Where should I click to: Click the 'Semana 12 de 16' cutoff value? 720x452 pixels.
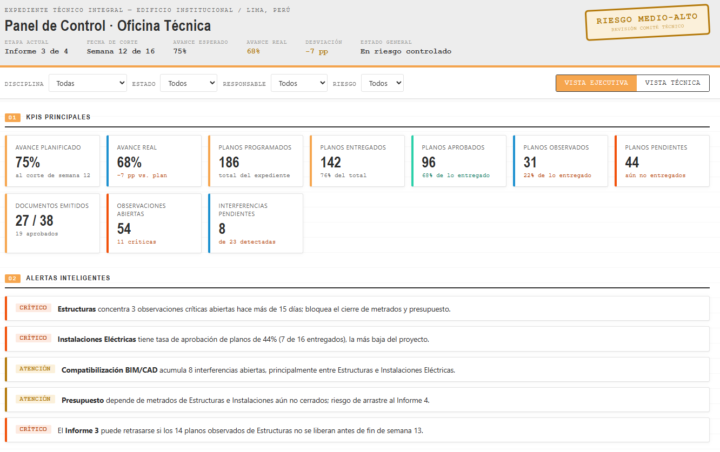coord(121,51)
